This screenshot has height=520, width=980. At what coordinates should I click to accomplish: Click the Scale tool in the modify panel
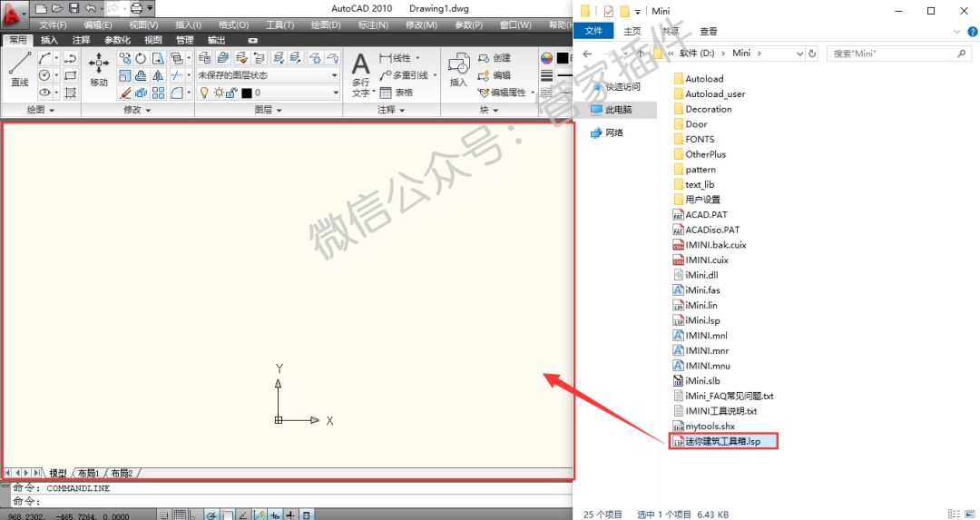point(125,75)
